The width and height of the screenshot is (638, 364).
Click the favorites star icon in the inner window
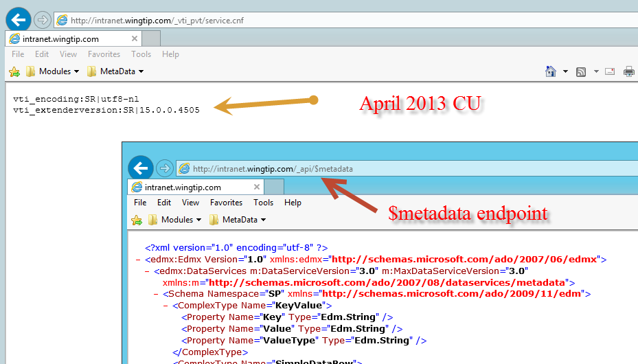tap(137, 220)
